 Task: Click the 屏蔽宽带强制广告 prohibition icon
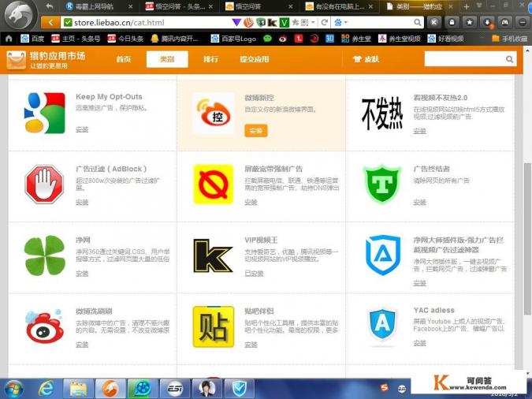(x=213, y=185)
